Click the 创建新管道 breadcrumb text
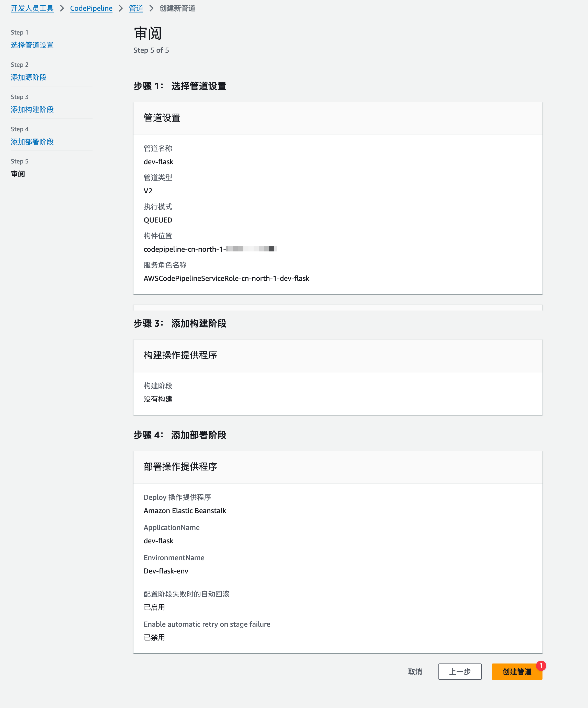Screen dimensions: 588x708 [x=177, y=8]
